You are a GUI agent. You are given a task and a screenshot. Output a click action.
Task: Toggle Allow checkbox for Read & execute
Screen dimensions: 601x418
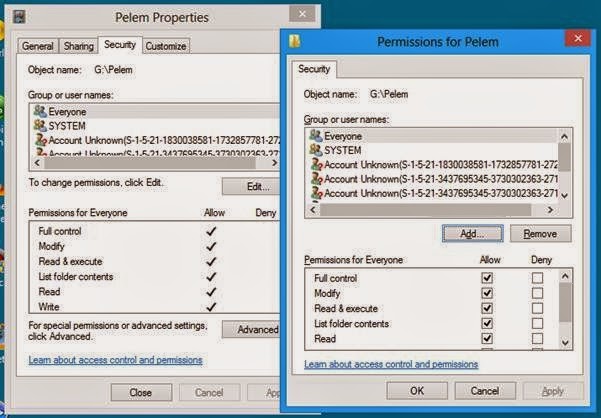[x=487, y=308]
